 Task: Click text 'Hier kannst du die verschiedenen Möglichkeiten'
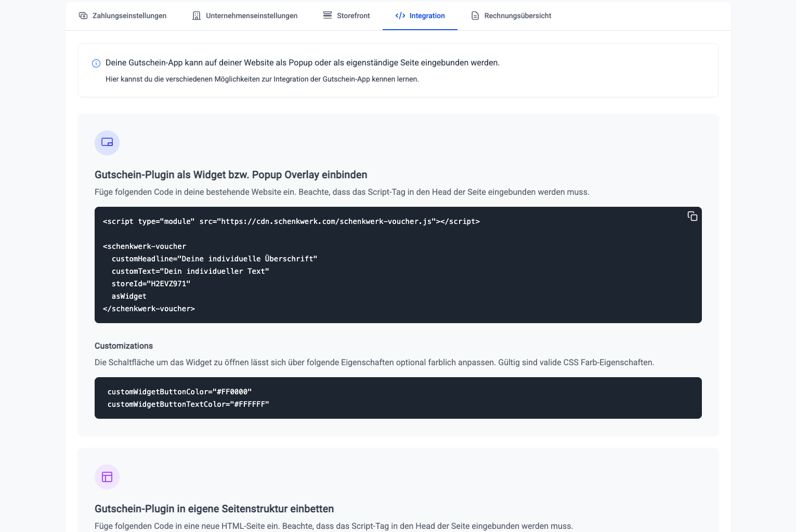coord(182,79)
